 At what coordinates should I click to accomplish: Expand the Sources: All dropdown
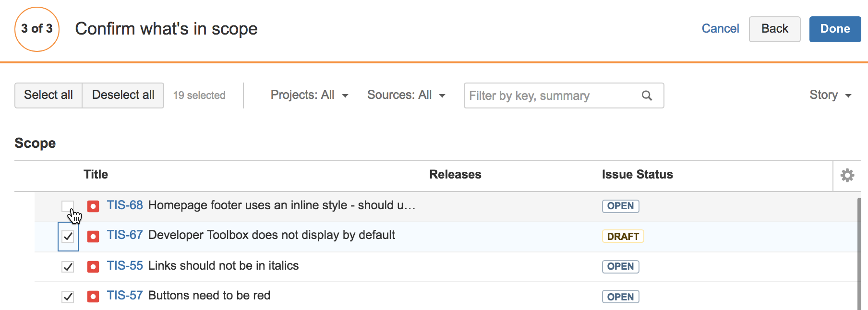click(406, 95)
